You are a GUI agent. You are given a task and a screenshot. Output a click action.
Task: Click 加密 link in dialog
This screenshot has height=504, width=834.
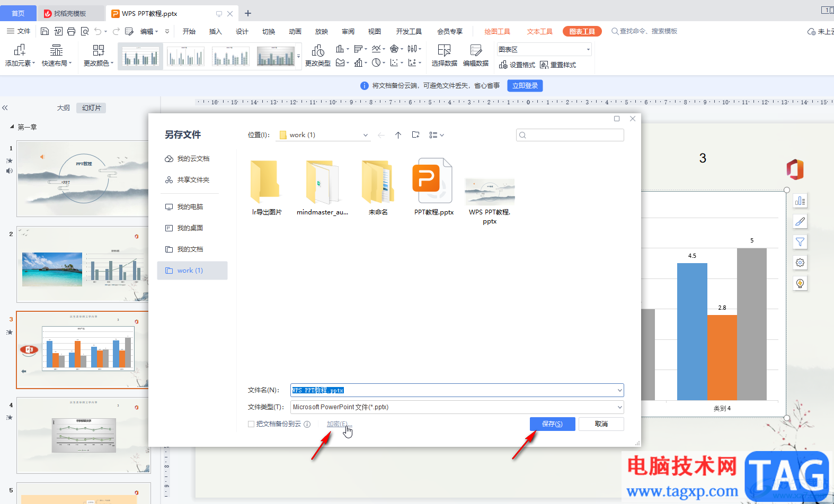click(x=339, y=424)
